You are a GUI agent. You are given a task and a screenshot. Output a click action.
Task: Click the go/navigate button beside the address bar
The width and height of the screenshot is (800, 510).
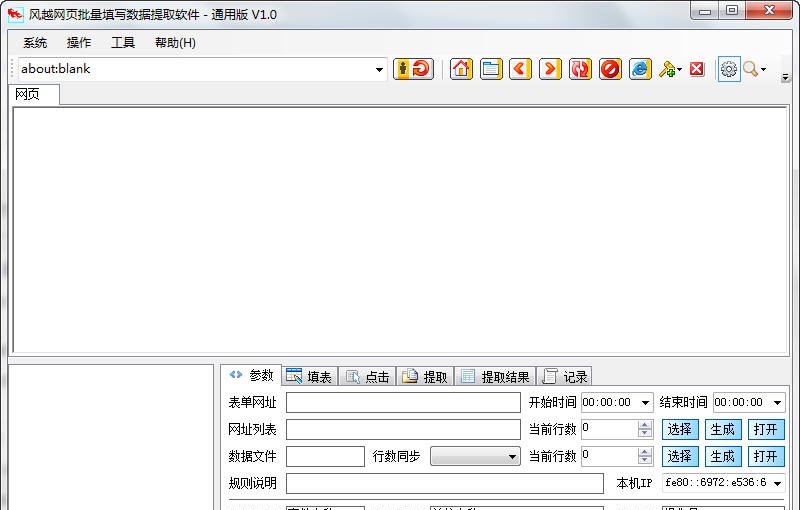pos(413,69)
